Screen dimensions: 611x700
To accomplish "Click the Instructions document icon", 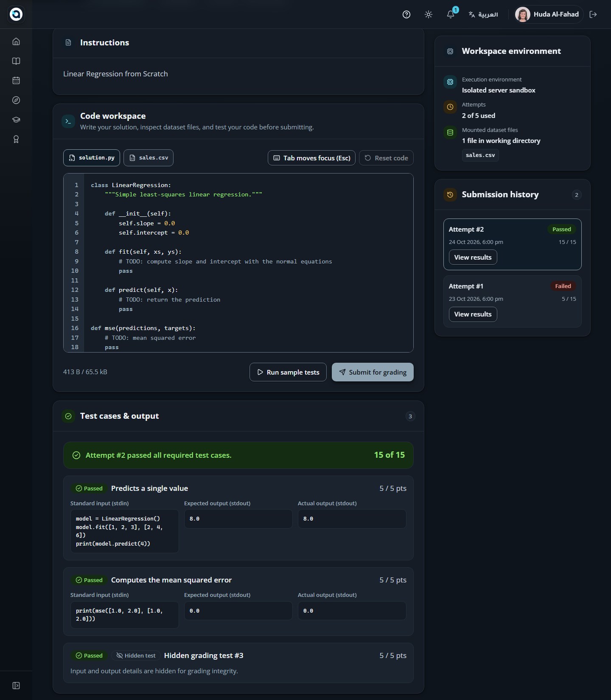I will (68, 43).
